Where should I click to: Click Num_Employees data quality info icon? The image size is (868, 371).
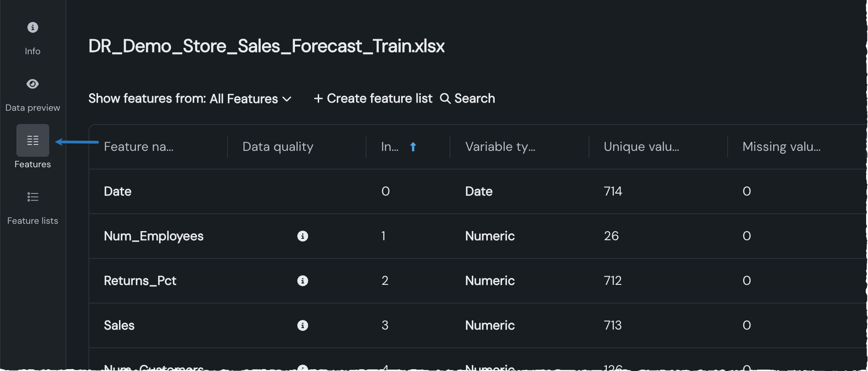point(303,236)
